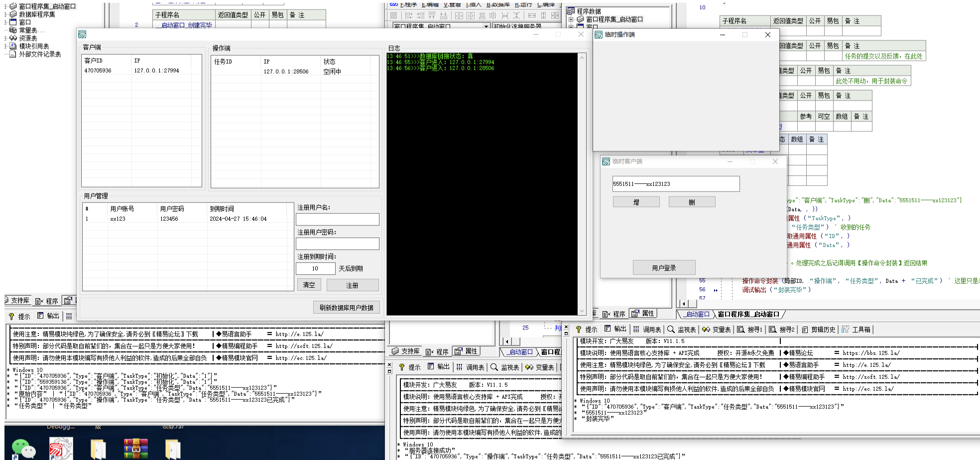Expand the 窗口程序集_启动窗口 node under 程序数据
The height and width of the screenshot is (460, 980).
(571, 19)
